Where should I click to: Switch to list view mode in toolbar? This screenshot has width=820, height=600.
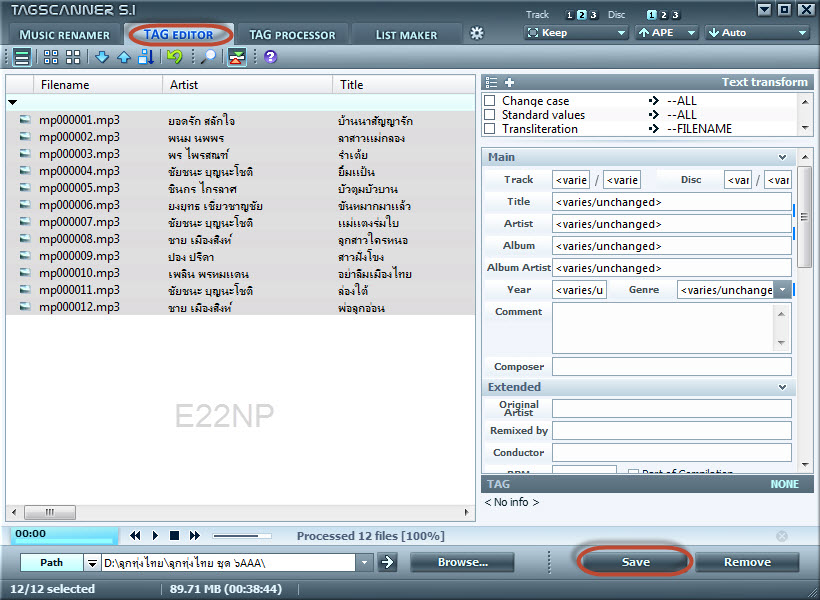coord(22,57)
